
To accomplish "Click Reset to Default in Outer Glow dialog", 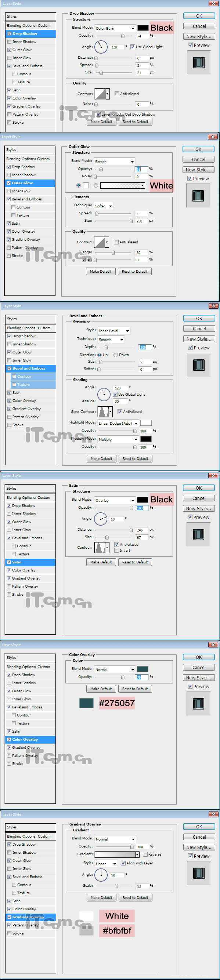I will coord(135,271).
